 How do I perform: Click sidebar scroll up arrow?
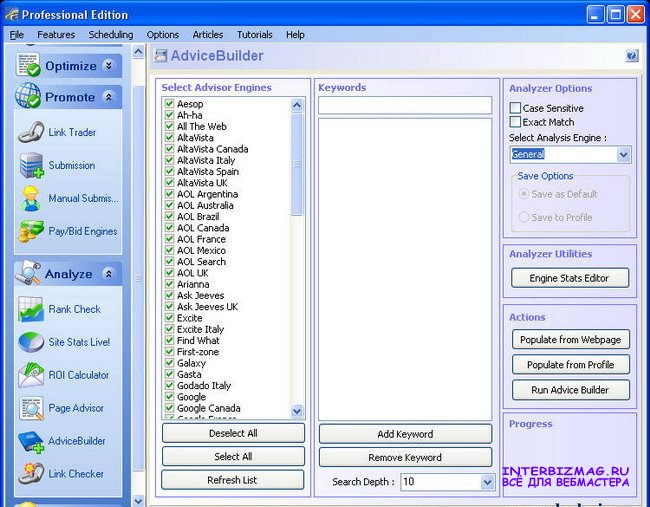pos(138,51)
